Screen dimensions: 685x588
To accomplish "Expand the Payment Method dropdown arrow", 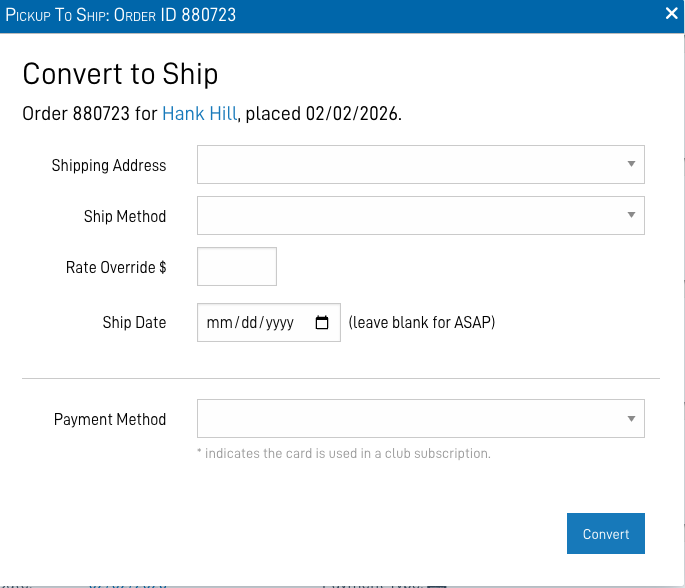I will point(631,418).
